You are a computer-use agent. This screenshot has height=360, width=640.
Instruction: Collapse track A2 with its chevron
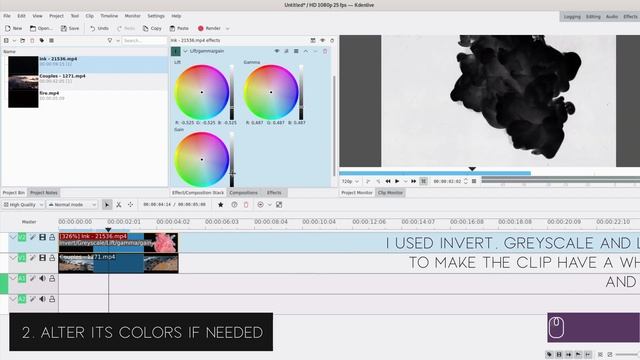tap(13, 299)
